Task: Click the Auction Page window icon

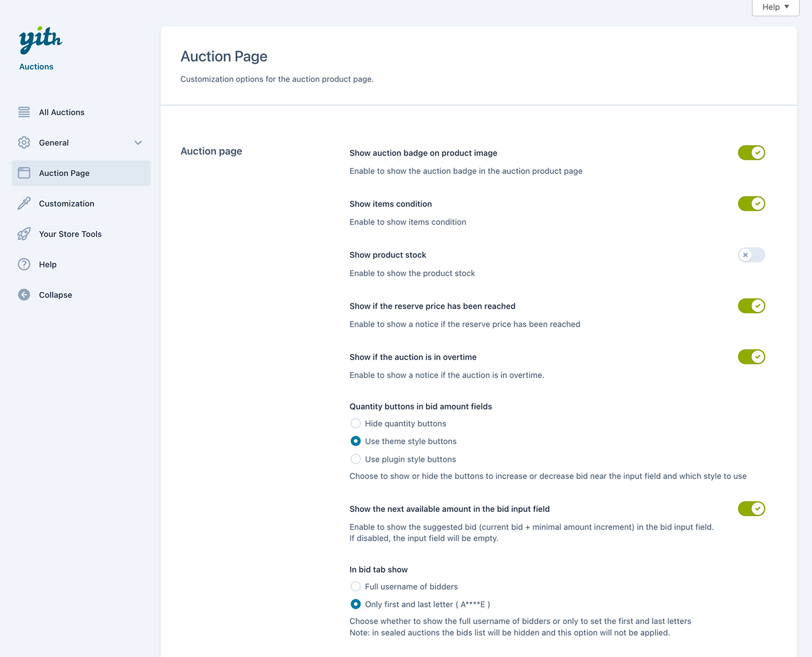Action: pyautogui.click(x=24, y=173)
